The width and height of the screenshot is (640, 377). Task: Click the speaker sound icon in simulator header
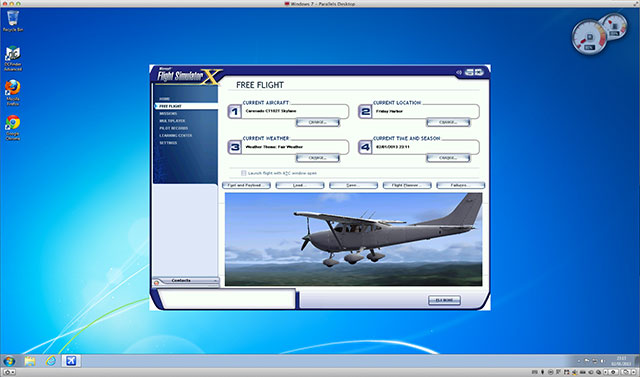(459, 72)
